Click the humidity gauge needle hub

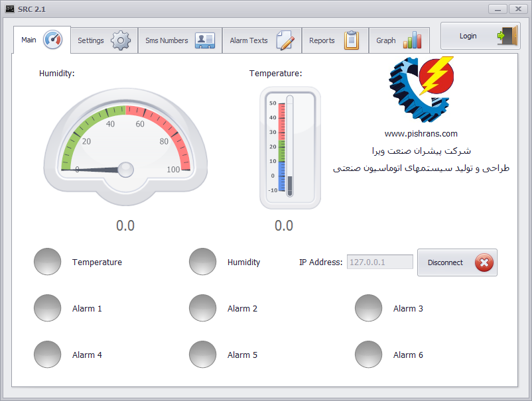pyautogui.click(x=125, y=169)
